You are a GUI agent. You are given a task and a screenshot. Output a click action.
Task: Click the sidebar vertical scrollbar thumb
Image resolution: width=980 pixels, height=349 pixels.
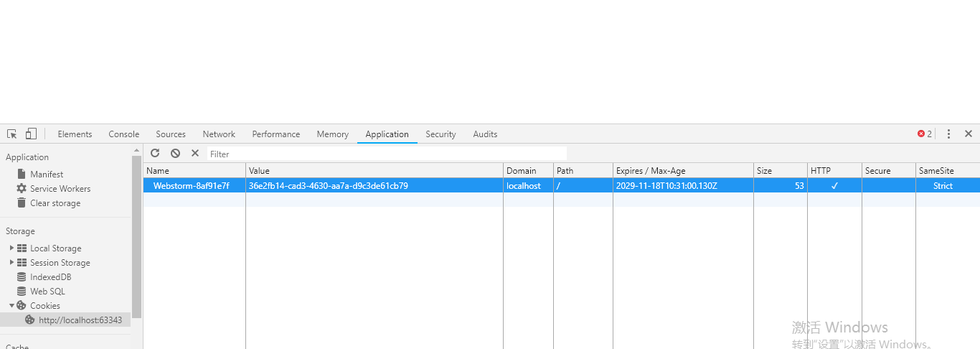[137, 237]
